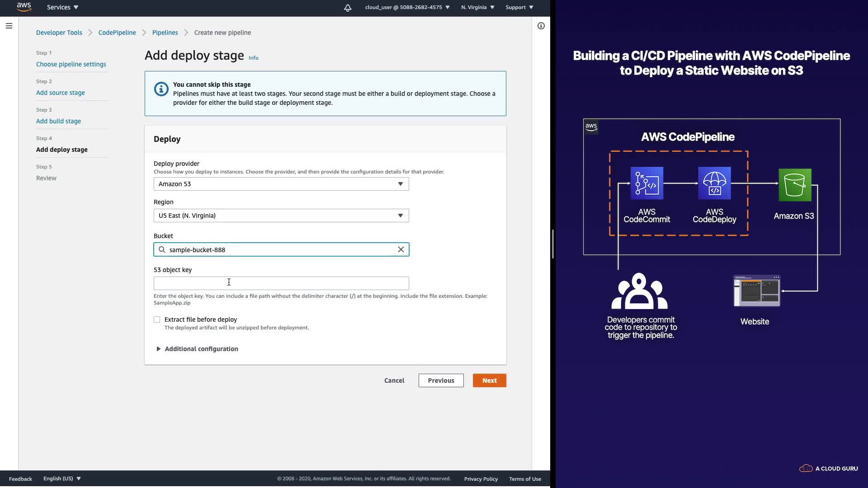Image resolution: width=868 pixels, height=488 pixels.
Task: Click the Website thumbnail in diagram
Action: (x=757, y=291)
